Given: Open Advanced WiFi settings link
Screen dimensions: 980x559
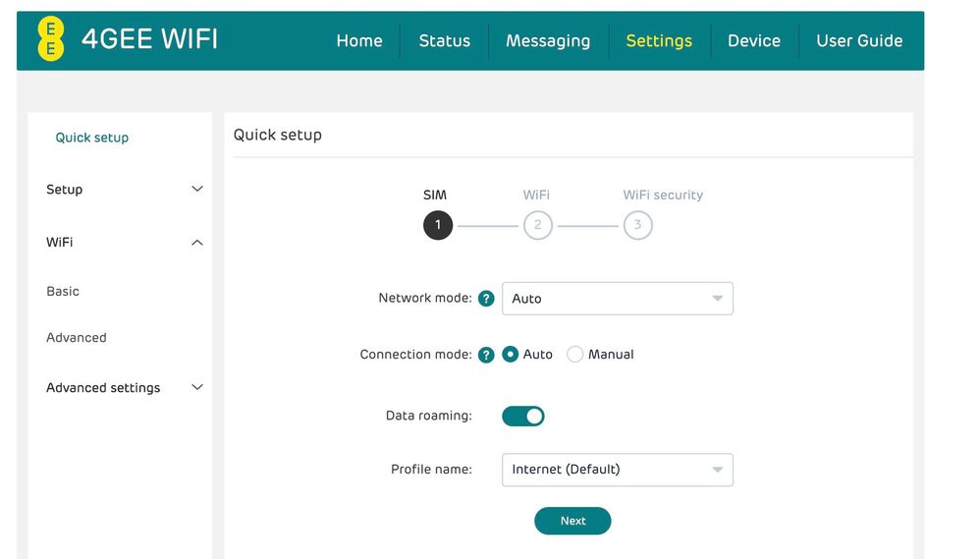Looking at the screenshot, I should 77,338.
